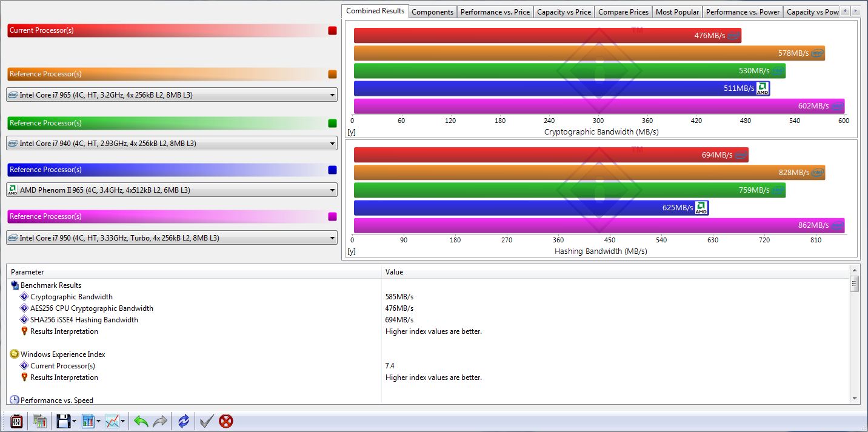
Task: Open the Performance vs. Power tab
Action: coord(743,12)
